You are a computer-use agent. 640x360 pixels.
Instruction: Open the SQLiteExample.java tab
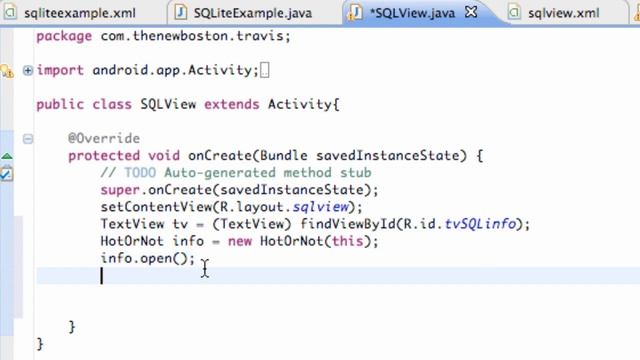tap(253, 13)
